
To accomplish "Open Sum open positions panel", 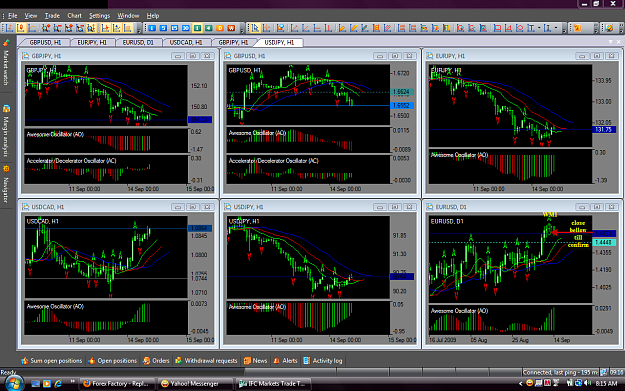I will pyautogui.click(x=52, y=361).
